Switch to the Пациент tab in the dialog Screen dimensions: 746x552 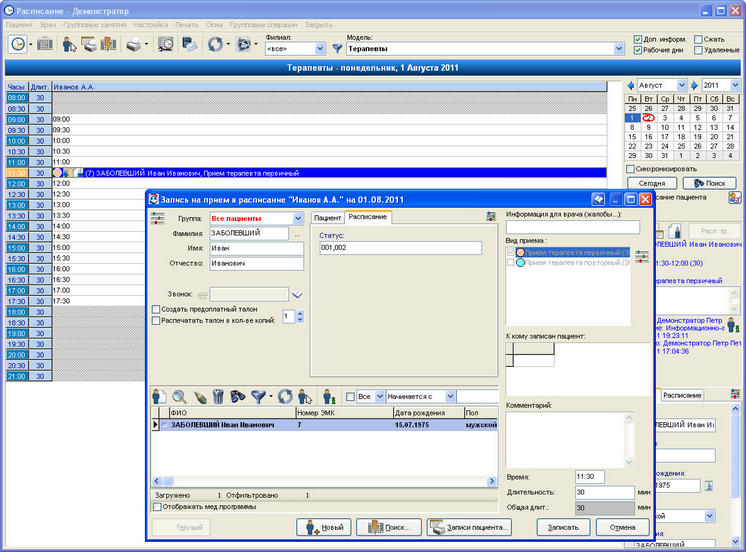coord(327,217)
